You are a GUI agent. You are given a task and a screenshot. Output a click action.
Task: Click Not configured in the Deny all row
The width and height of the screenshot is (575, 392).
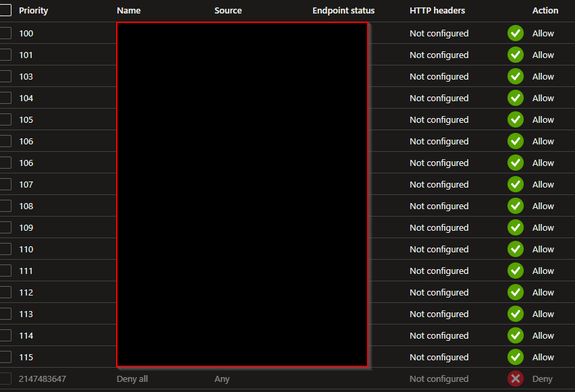pyautogui.click(x=439, y=379)
